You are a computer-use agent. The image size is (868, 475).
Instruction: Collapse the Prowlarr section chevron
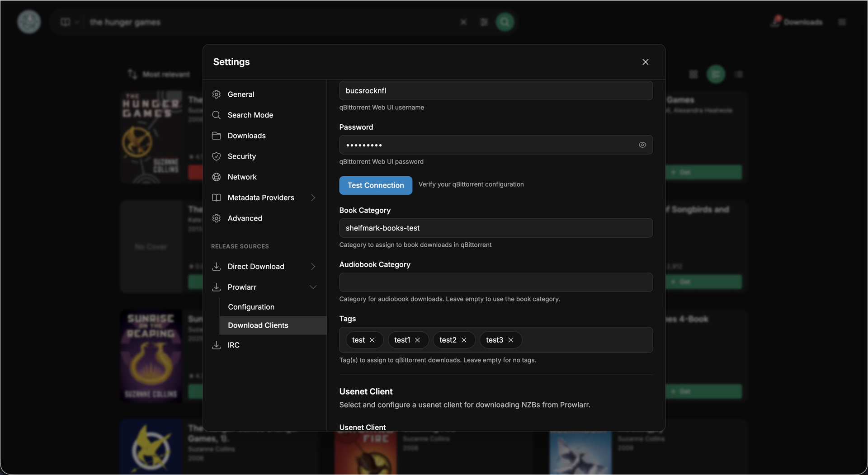pos(313,287)
